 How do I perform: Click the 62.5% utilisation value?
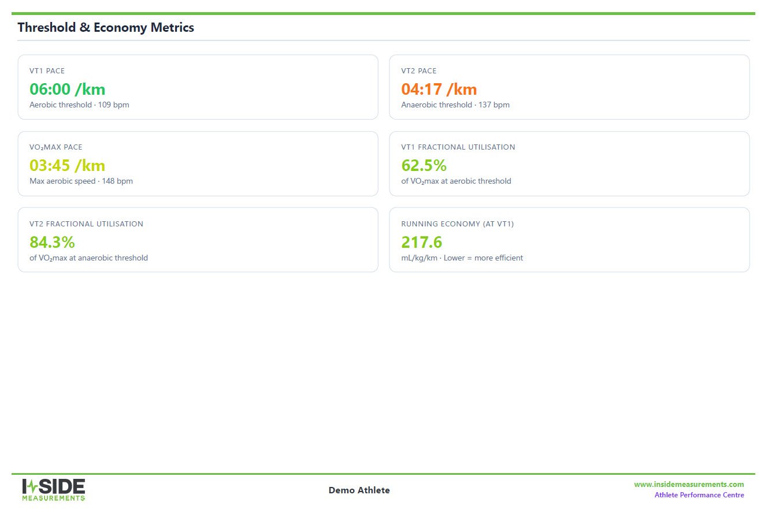[x=424, y=166]
